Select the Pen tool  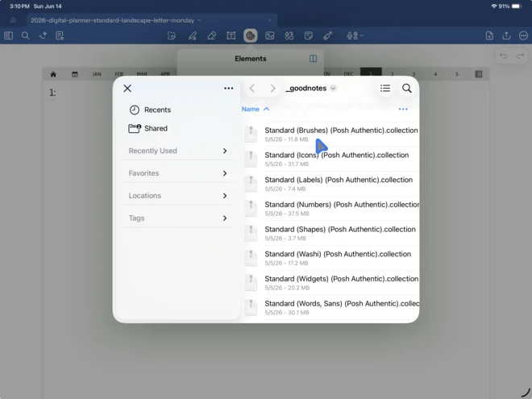tap(193, 35)
